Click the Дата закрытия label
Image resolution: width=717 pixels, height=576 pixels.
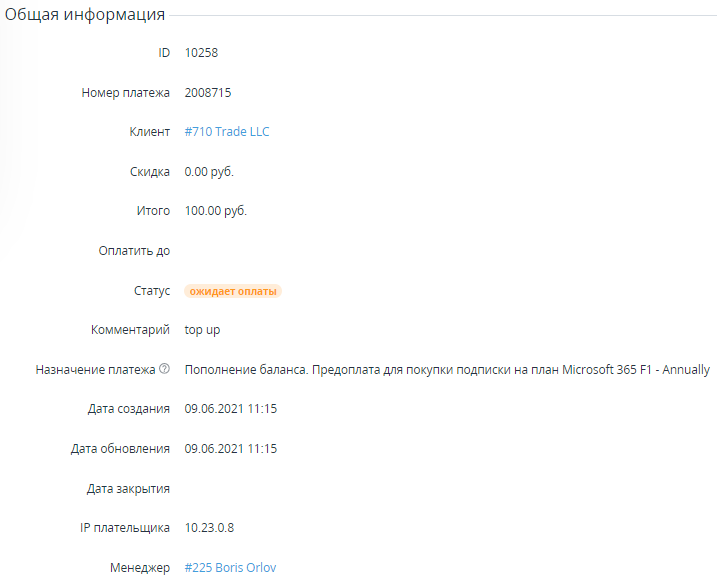pos(128,489)
